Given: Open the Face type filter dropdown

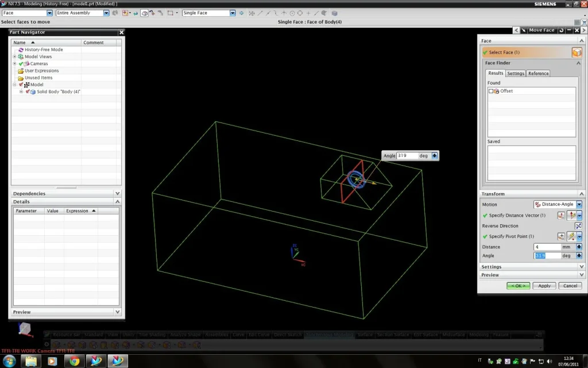Looking at the screenshot, I should pos(49,13).
